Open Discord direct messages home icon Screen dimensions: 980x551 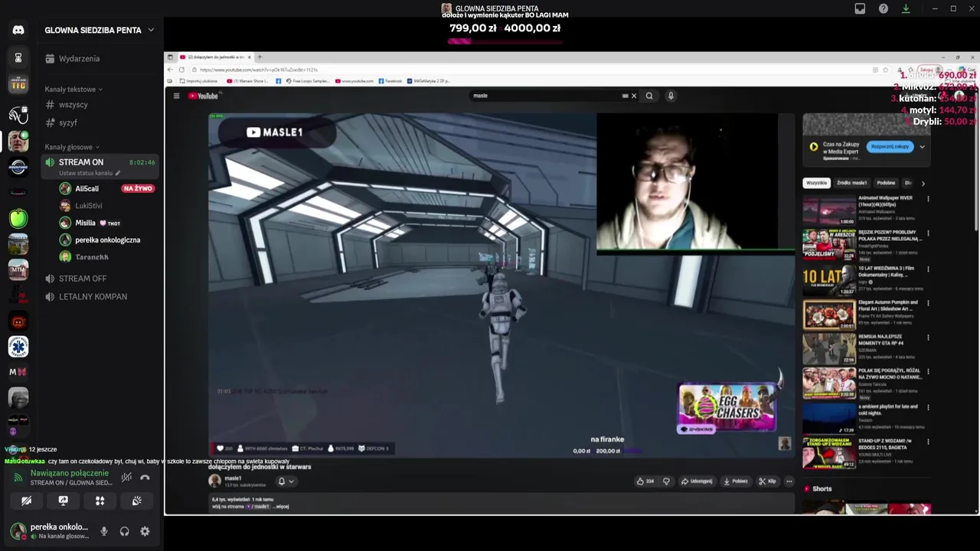point(18,30)
